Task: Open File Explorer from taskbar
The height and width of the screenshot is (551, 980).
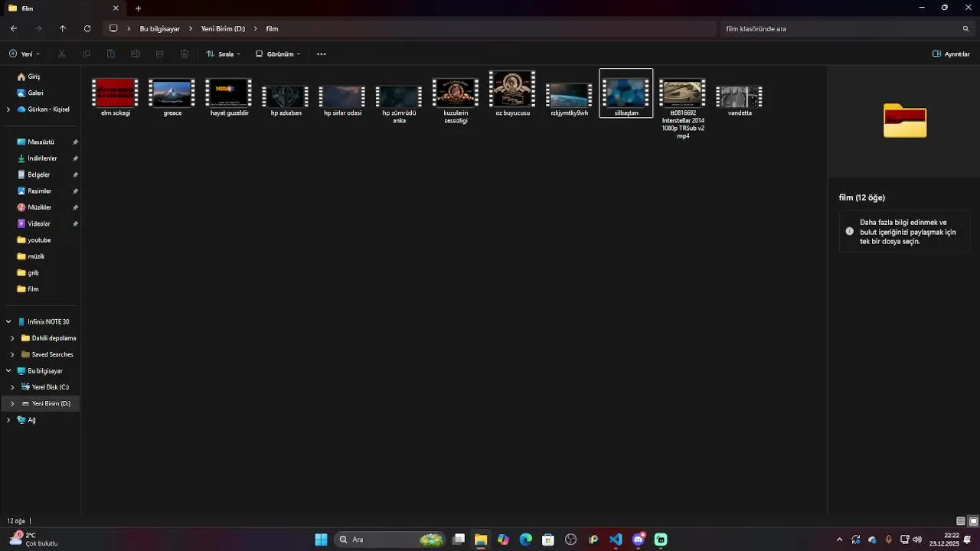Action: (481, 540)
